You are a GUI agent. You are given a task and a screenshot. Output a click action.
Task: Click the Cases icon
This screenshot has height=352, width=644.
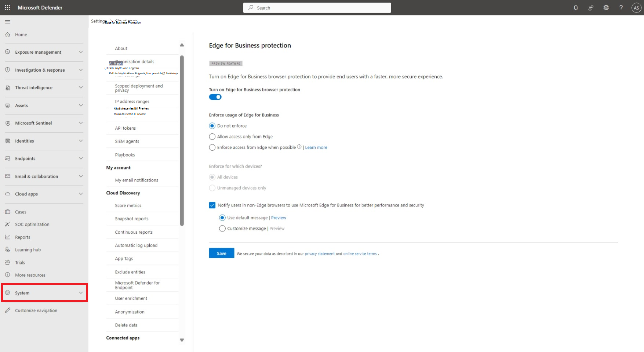point(7,212)
